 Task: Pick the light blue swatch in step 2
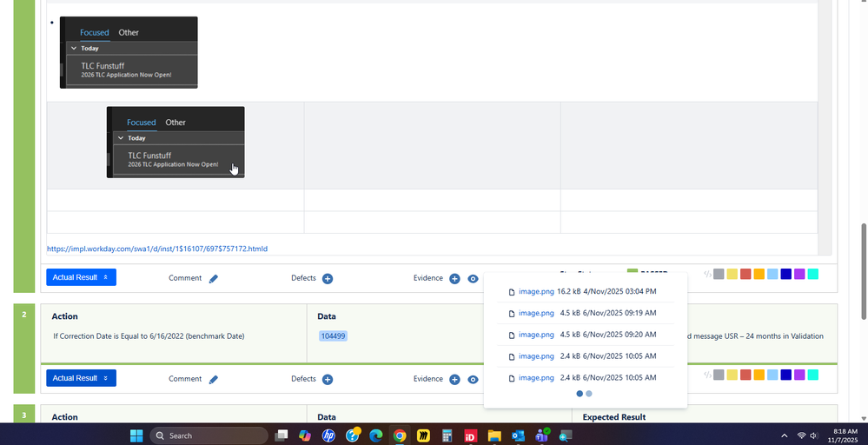pos(772,375)
